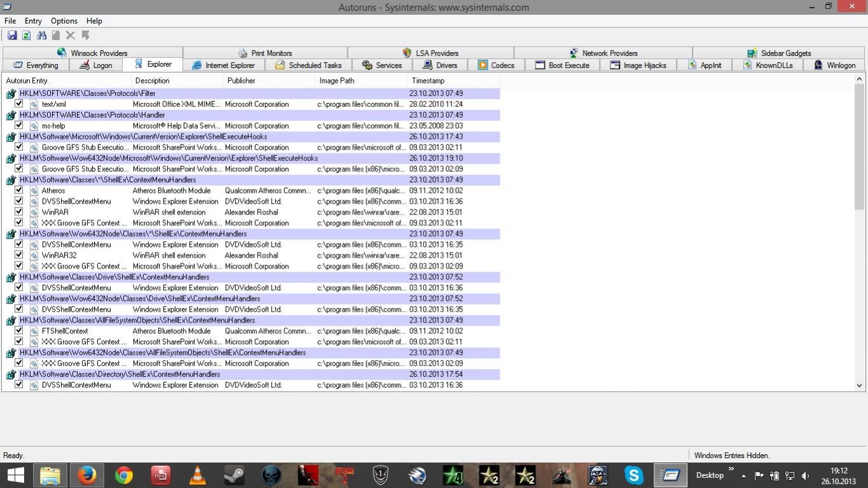
Task: Switch to the Image Hijacks tab
Action: point(638,65)
